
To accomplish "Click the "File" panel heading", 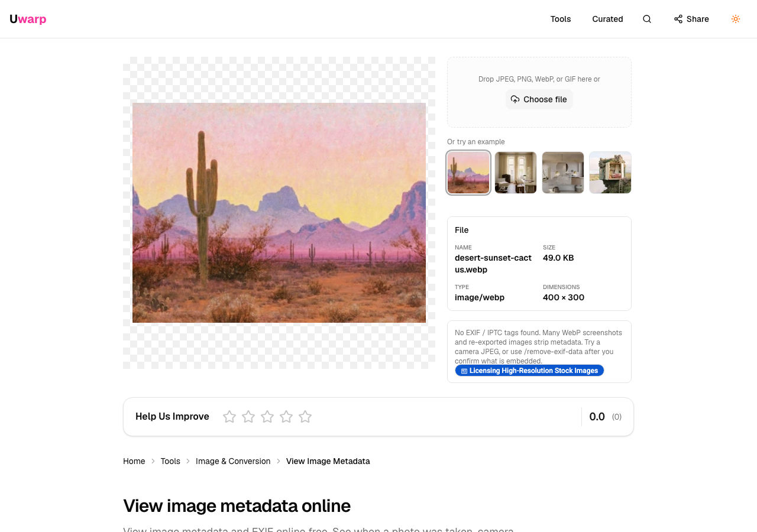I will 462,230.
